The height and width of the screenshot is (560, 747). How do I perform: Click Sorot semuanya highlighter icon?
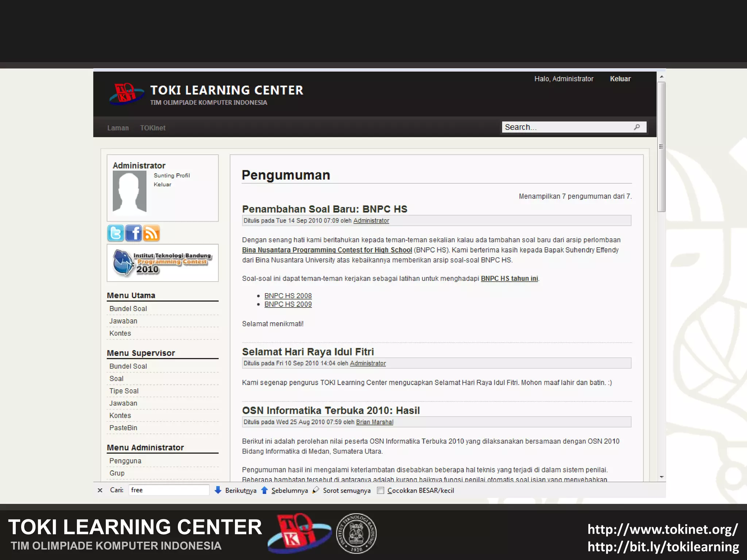[x=316, y=490]
